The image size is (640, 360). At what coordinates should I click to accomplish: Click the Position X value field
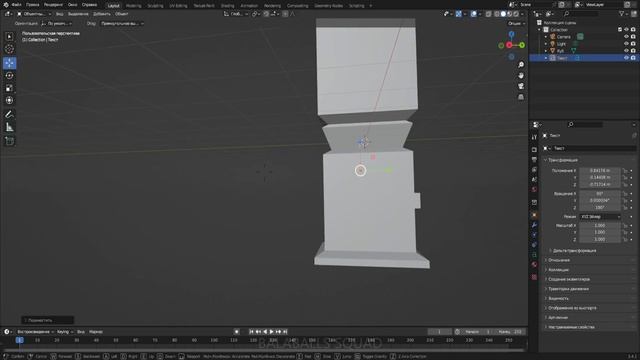[x=600, y=171]
